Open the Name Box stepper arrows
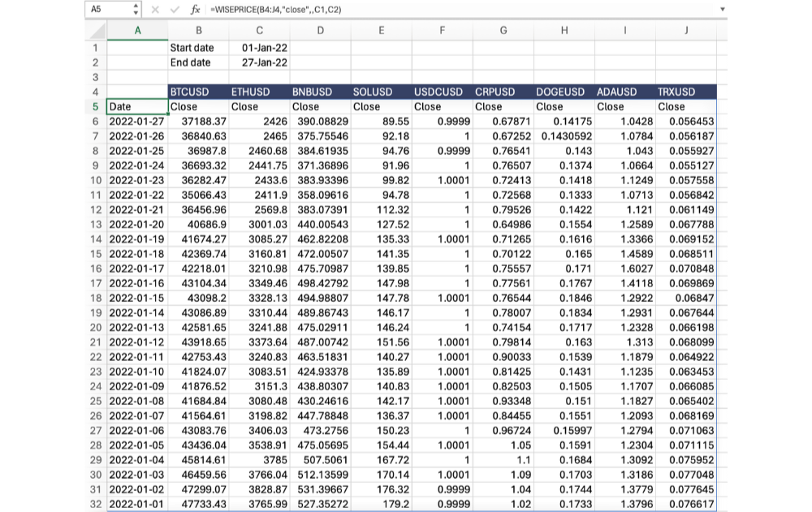The width and height of the screenshot is (812, 512). coord(136,9)
